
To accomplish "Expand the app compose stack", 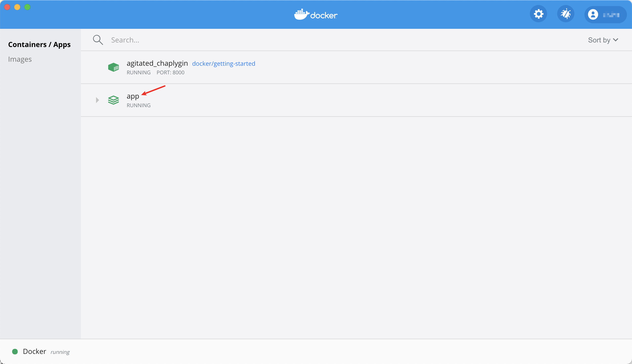I will (x=97, y=100).
